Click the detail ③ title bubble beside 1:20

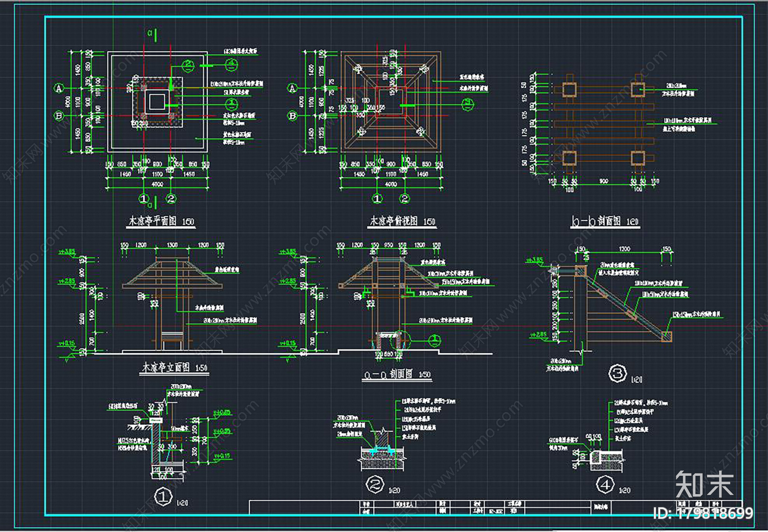[x=617, y=373]
